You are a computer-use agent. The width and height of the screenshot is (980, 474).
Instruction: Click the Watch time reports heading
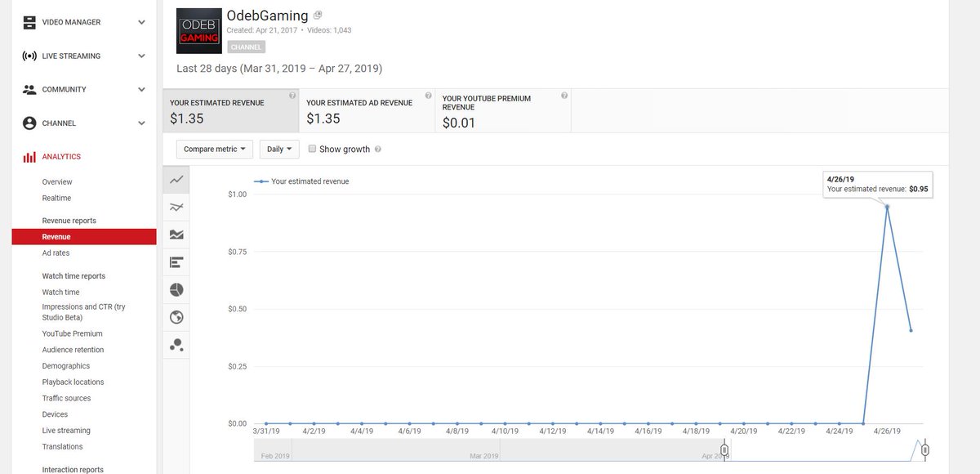(73, 276)
